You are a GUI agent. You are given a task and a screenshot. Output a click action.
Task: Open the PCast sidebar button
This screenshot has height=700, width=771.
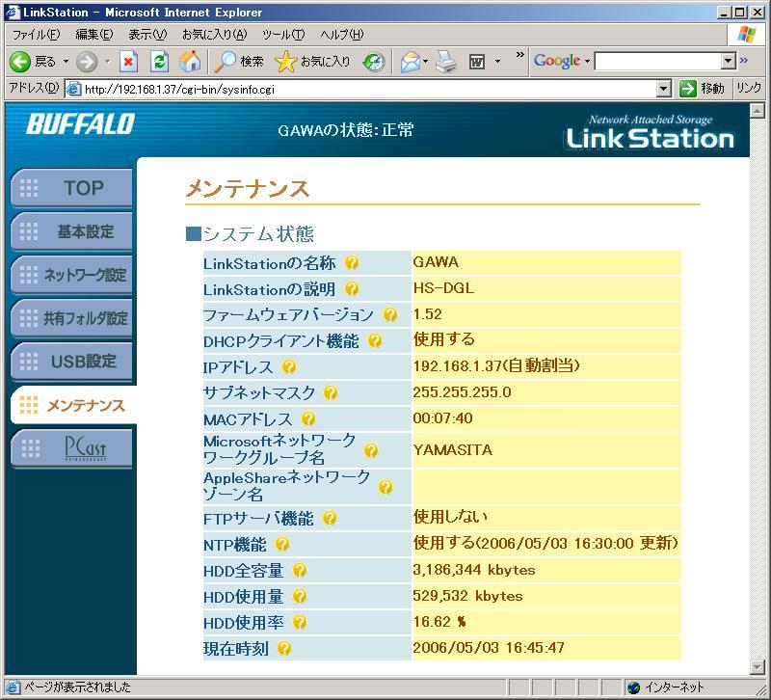pyautogui.click(x=72, y=448)
